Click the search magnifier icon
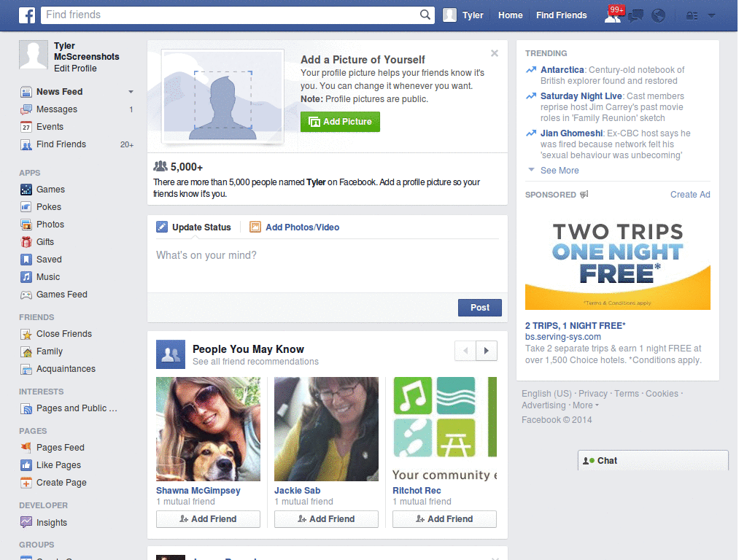This screenshot has height=560, width=747. 425,15
